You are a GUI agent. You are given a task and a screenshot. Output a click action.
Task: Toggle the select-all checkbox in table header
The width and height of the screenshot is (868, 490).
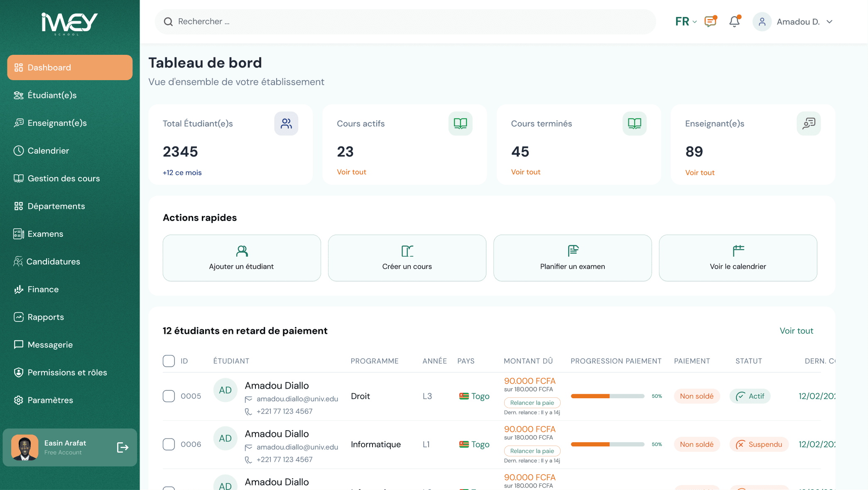pos(169,361)
